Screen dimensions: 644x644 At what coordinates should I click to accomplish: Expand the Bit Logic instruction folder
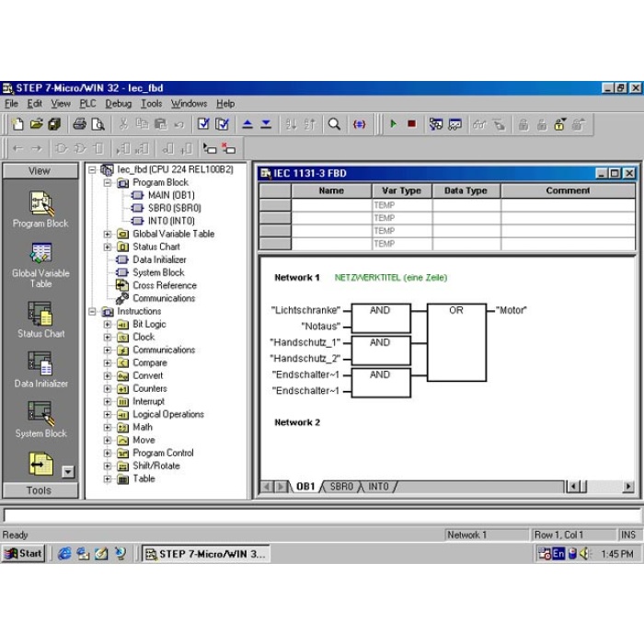(x=108, y=325)
